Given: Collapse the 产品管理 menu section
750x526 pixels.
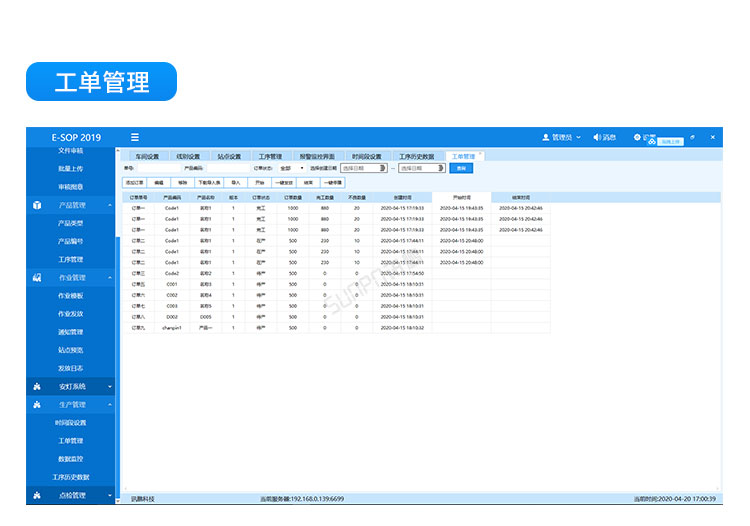Looking at the screenshot, I should click(x=110, y=205).
